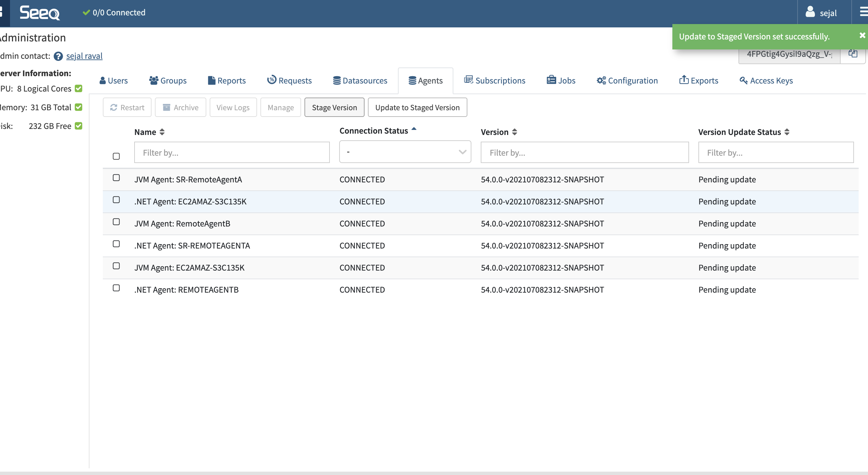This screenshot has height=475, width=868.
Task: Sort by Version column arrows
Action: pos(514,132)
